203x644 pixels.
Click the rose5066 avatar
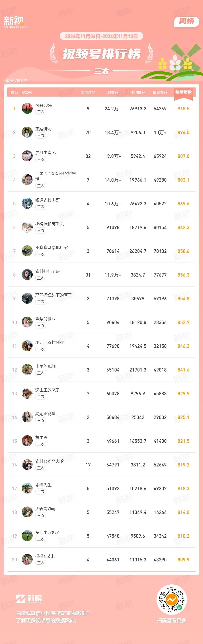point(27,109)
